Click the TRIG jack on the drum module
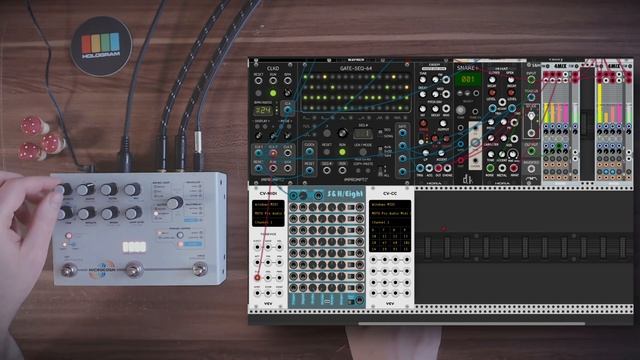The width and height of the screenshot is (640, 360). tap(420, 168)
